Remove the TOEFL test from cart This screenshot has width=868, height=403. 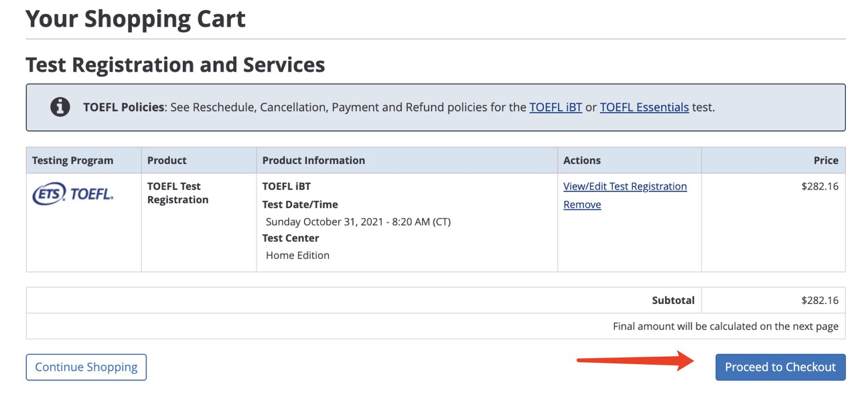[x=582, y=205]
